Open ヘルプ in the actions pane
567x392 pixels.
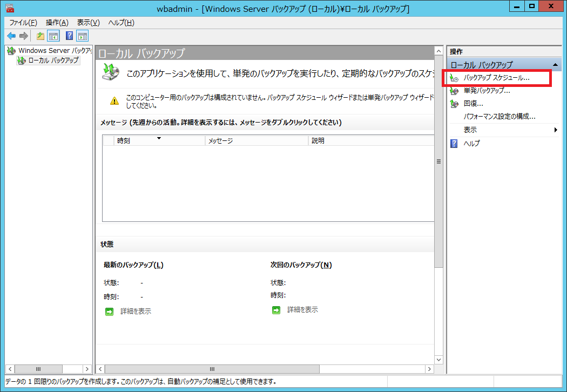tap(471, 144)
